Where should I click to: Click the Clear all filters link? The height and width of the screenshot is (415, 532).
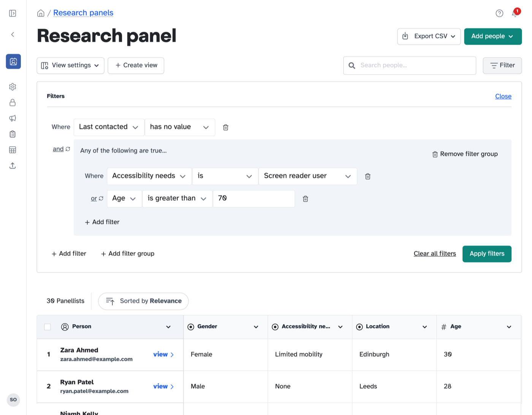(435, 254)
